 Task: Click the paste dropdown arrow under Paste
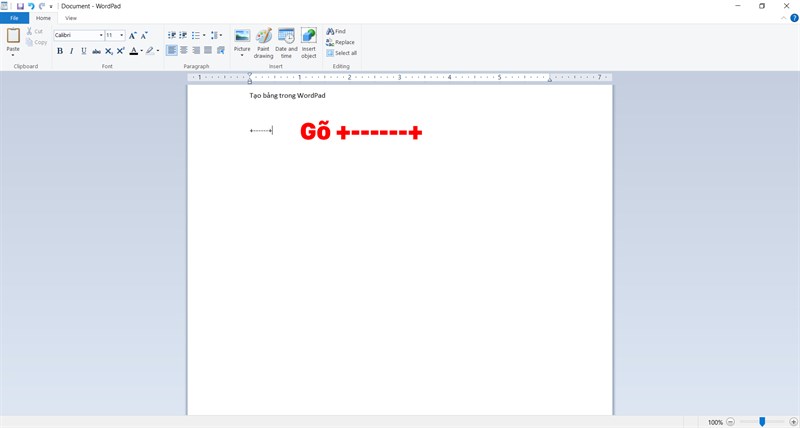[13, 55]
